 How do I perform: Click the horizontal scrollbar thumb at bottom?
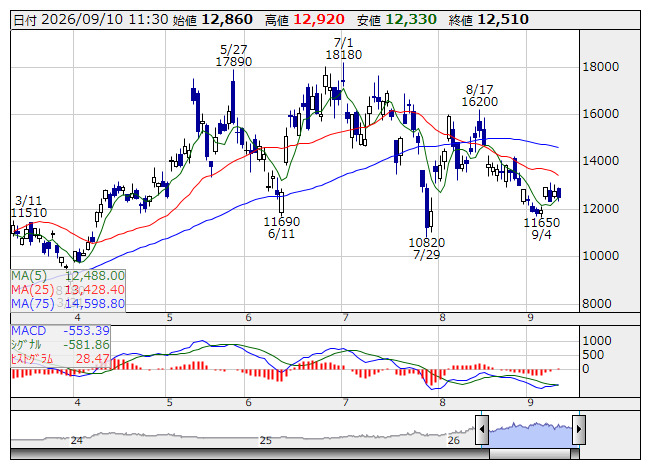[530, 454]
